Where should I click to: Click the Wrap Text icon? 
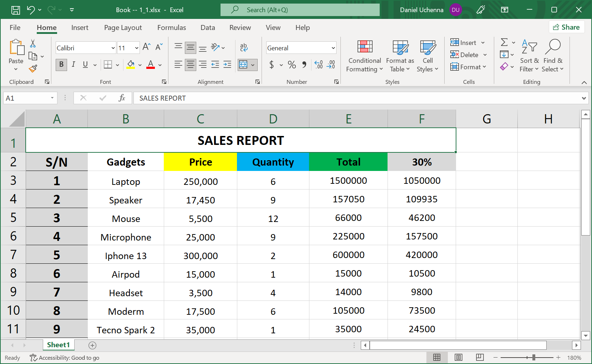244,47
